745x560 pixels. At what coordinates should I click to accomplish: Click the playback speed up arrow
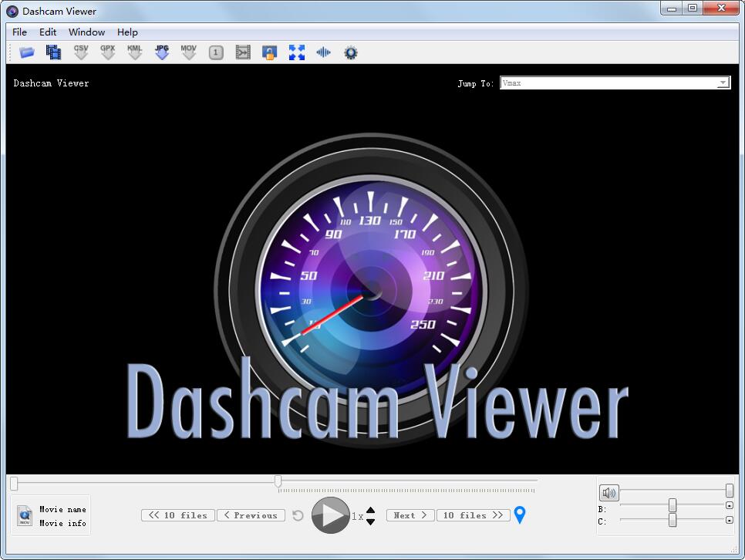pyautogui.click(x=371, y=511)
